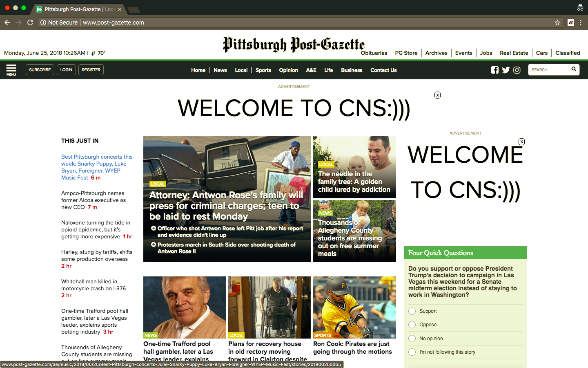588x368 pixels.
Task: Open the Business nav item
Action: 352,70
